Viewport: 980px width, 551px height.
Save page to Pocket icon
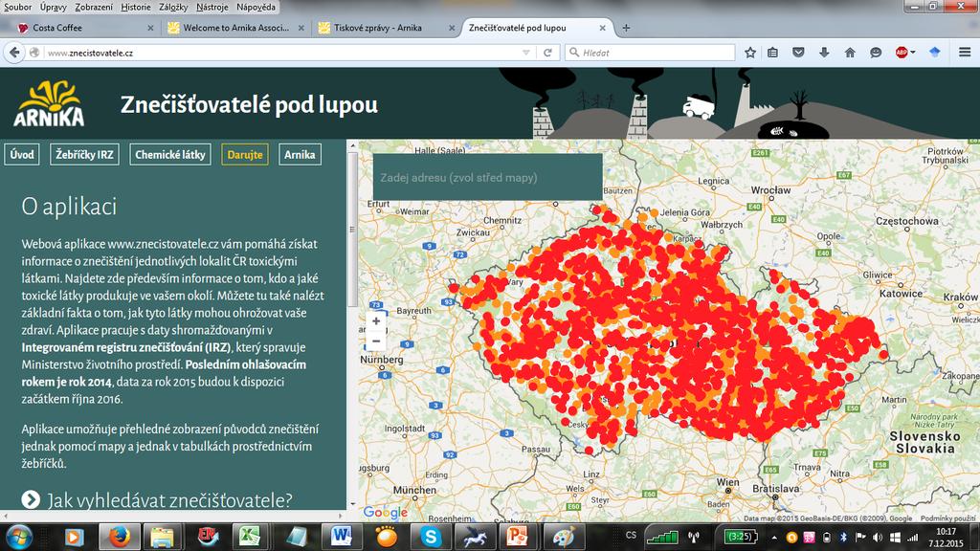point(798,54)
